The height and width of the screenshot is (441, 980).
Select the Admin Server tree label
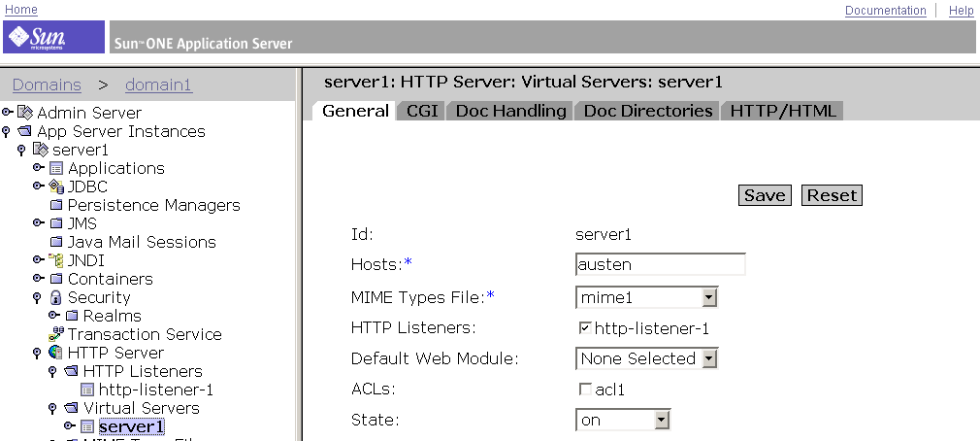89,113
